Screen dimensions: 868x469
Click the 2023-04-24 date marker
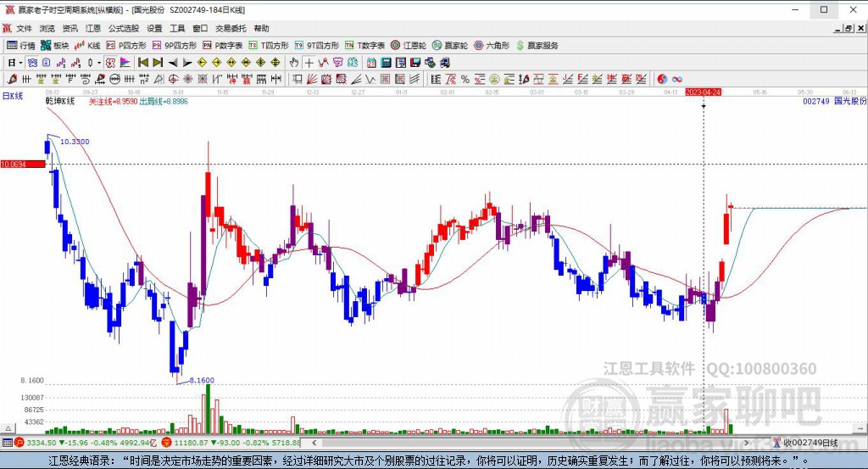click(x=703, y=92)
